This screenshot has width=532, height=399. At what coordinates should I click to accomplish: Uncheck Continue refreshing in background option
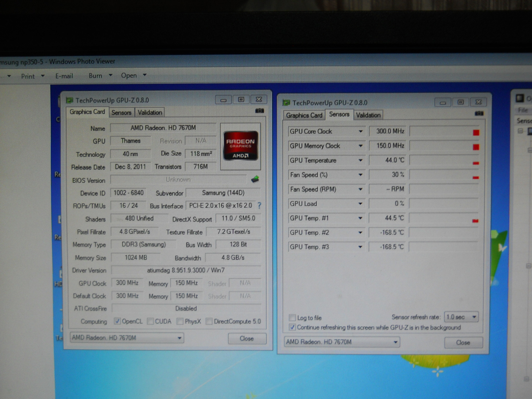(292, 327)
